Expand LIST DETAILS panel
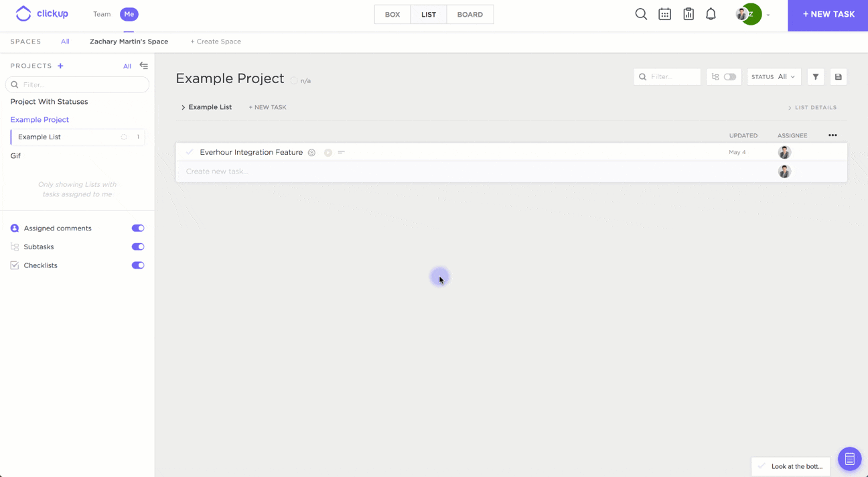The width and height of the screenshot is (868, 477). pyautogui.click(x=812, y=107)
